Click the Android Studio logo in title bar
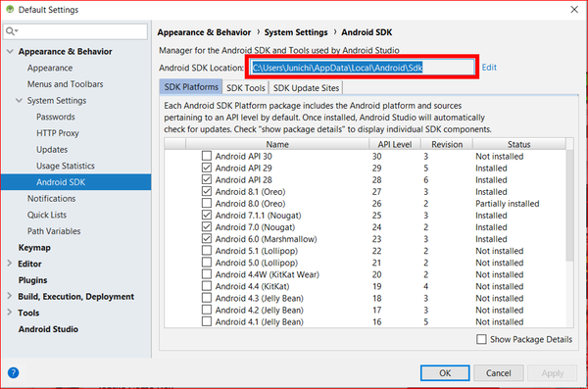The height and width of the screenshot is (389, 588). (x=10, y=9)
